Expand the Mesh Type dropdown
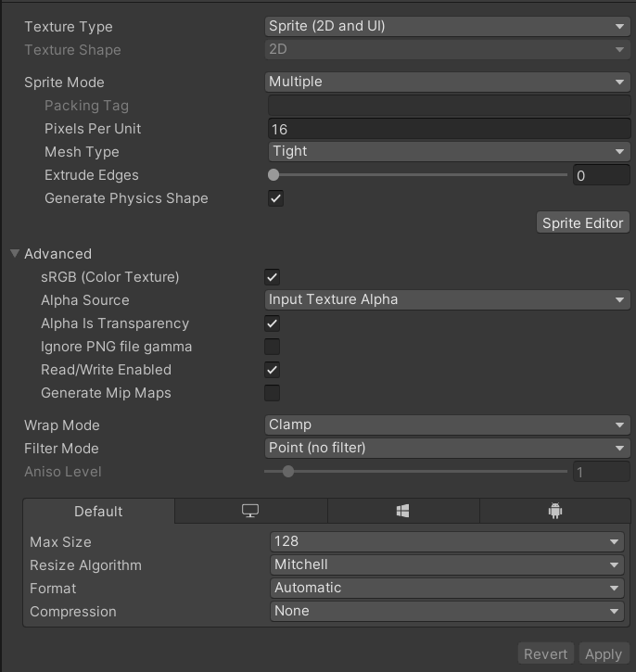The image size is (636, 672). [449, 151]
